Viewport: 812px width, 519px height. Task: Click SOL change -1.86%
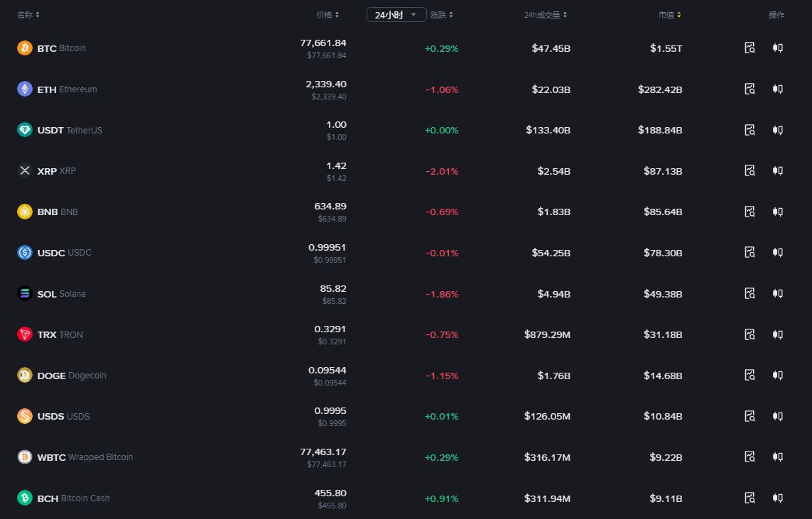[442, 294]
